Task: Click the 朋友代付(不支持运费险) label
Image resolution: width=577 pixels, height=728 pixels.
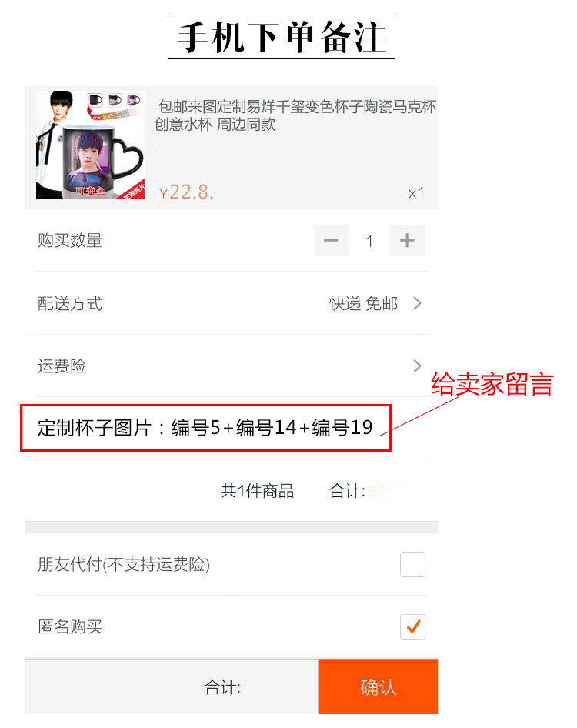Action: (124, 565)
